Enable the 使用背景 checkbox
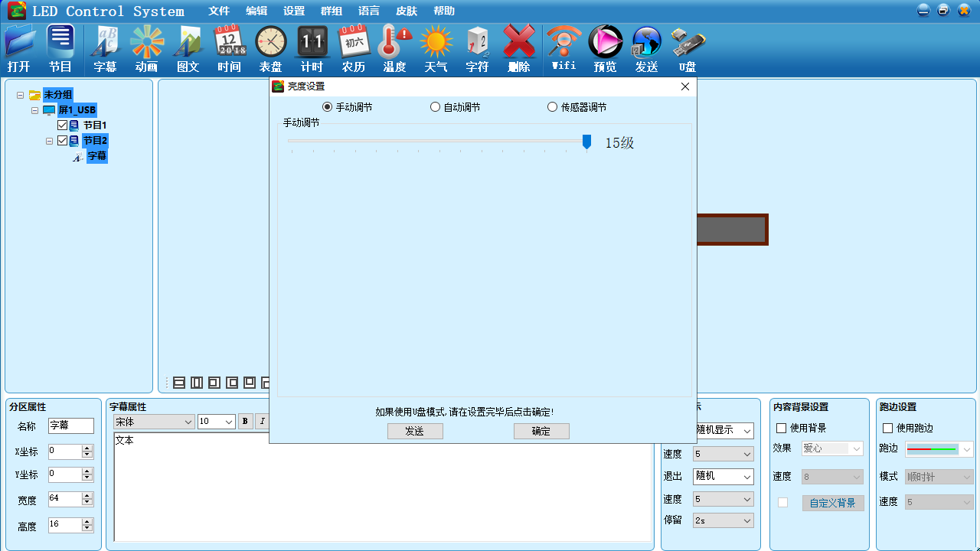980x551 pixels. [780, 428]
